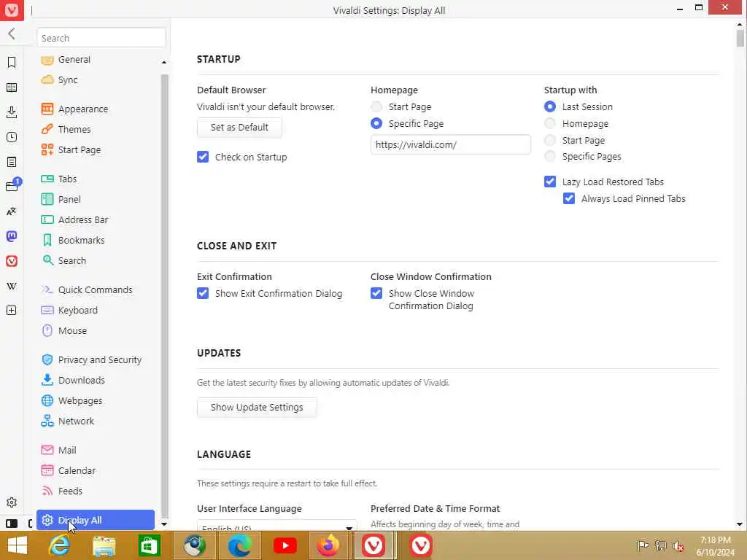Open YouTube app from the taskbar
The width and height of the screenshot is (747, 560).
[x=285, y=545]
